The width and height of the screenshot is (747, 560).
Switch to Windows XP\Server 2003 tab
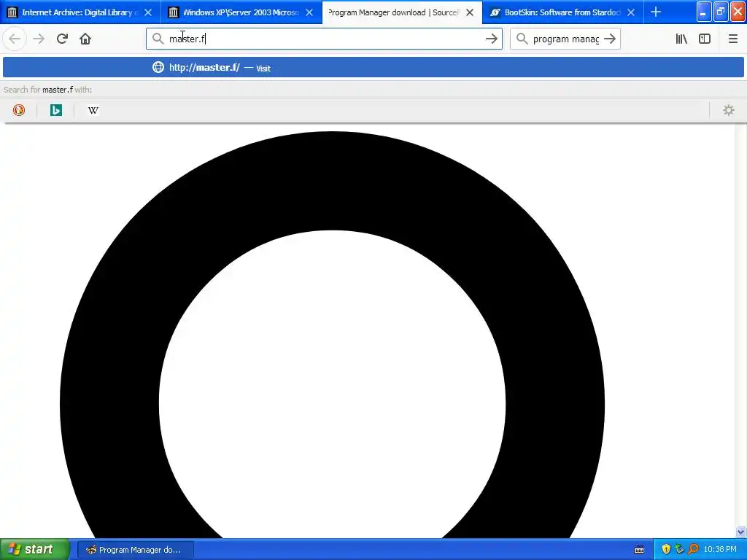click(241, 12)
